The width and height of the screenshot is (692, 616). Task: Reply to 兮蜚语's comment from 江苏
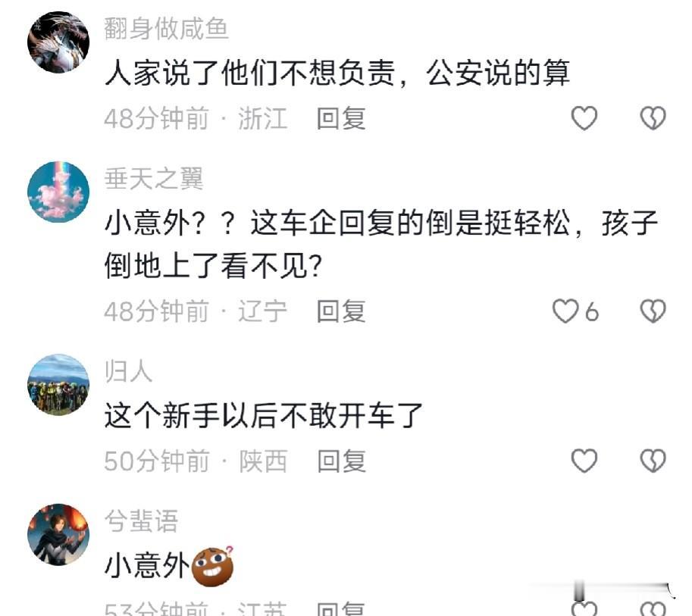pos(341,608)
